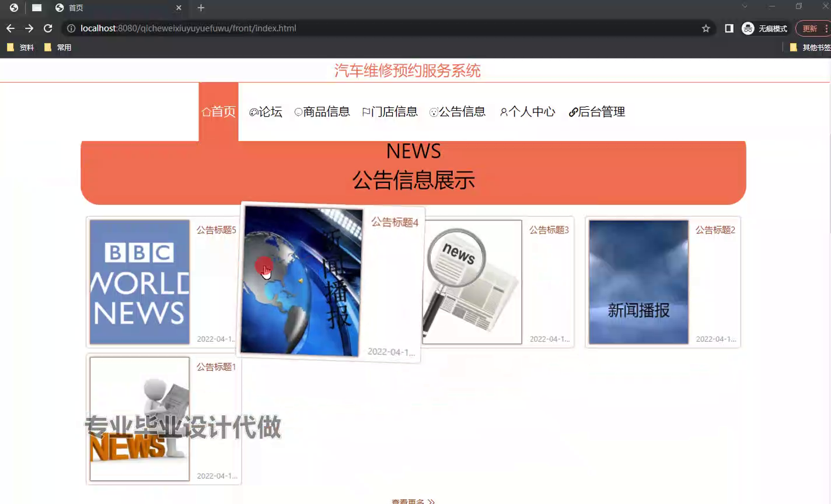
Task: Click the browser forward arrow
Action: click(29, 28)
